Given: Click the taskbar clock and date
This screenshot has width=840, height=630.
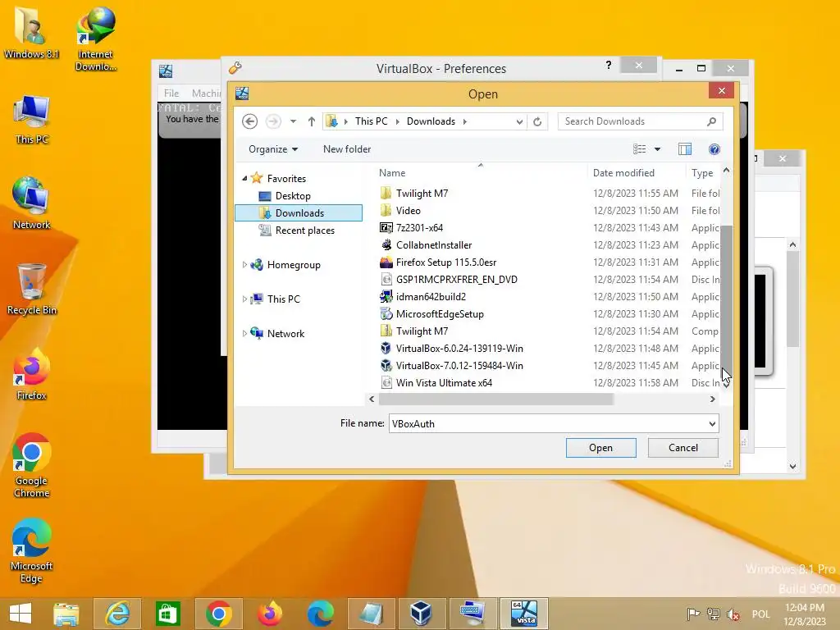Looking at the screenshot, I should coord(805,614).
